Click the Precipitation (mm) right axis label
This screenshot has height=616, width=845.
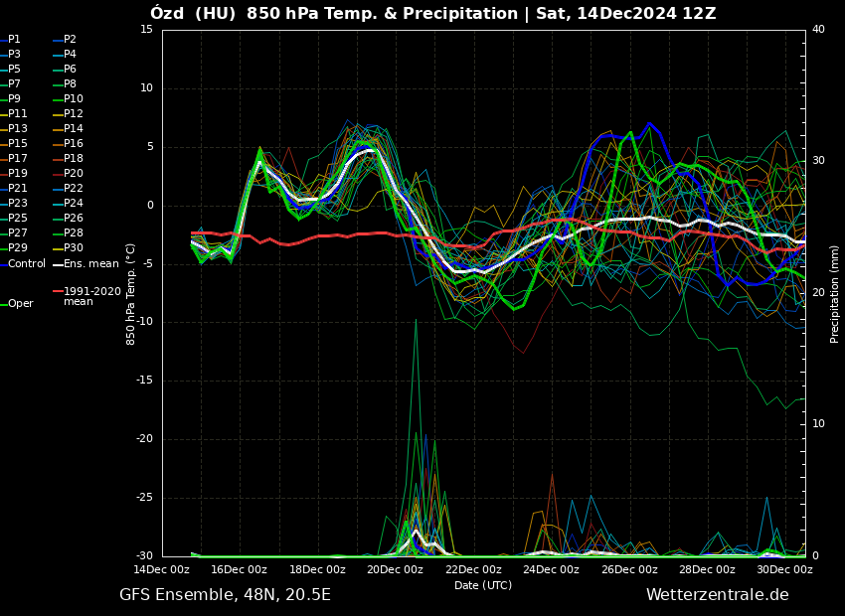835,291
